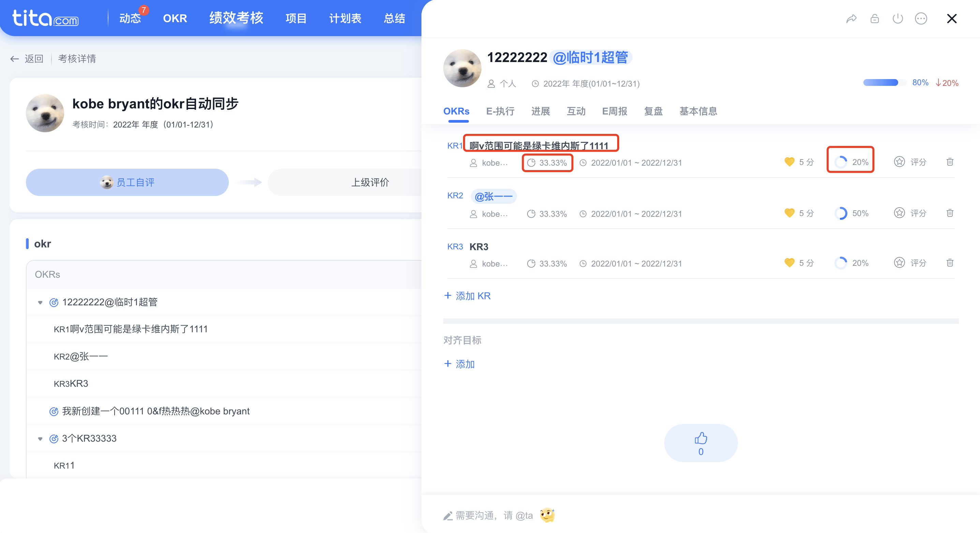Click the pencil icon in comment input

pos(448,516)
